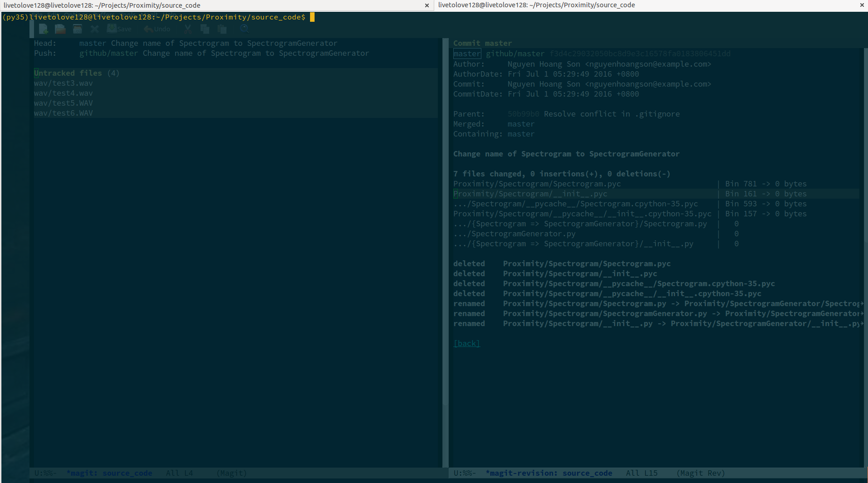
Task: Click the Containing: master entry
Action: [x=494, y=134]
